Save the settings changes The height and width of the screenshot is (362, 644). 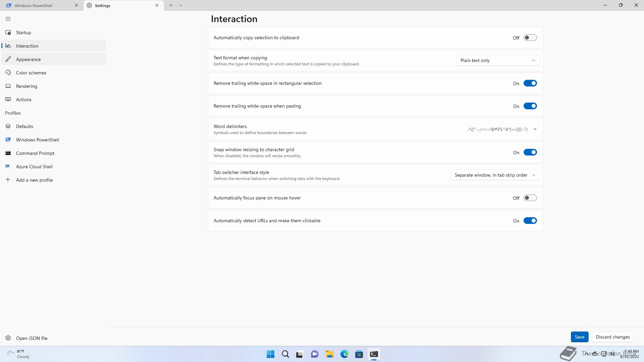click(x=579, y=337)
